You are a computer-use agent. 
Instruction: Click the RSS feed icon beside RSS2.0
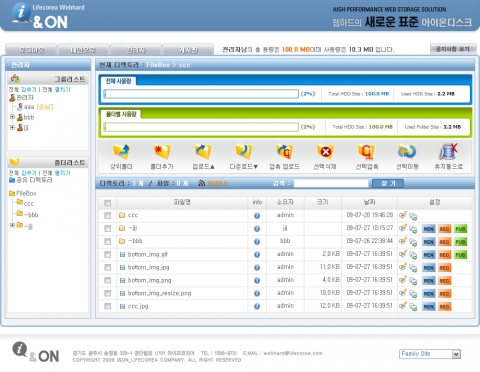[x=201, y=183]
